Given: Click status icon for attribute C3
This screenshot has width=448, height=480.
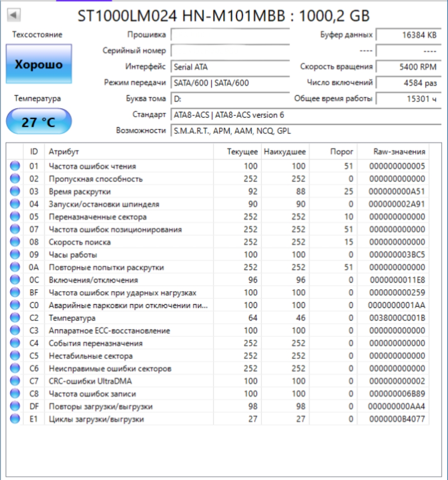Looking at the screenshot, I should tap(15, 330).
